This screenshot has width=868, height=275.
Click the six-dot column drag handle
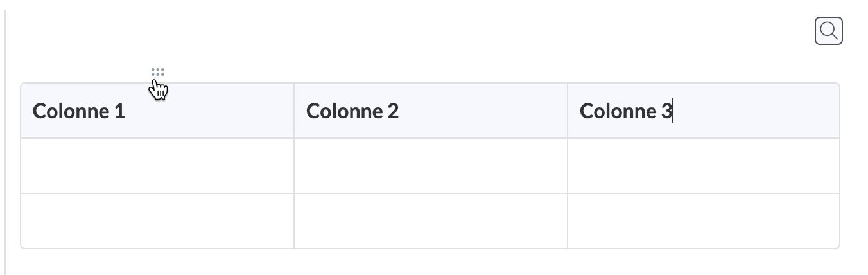[x=157, y=73]
